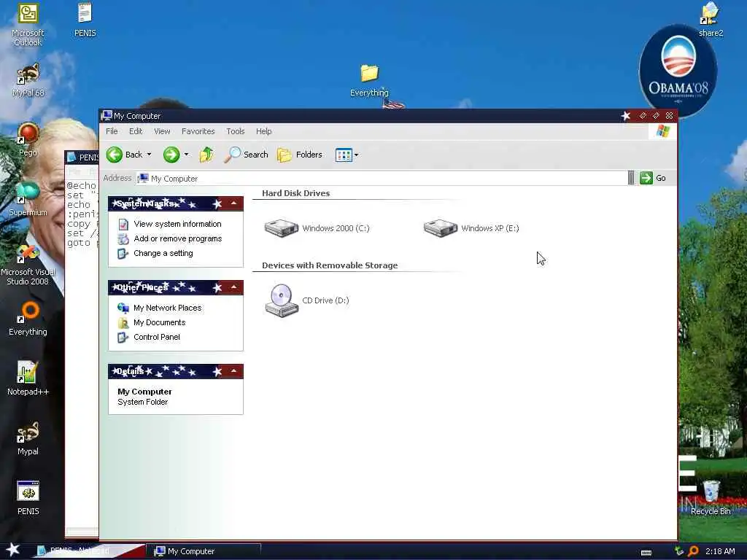
Task: Toggle the Folders pane
Action: (300, 155)
